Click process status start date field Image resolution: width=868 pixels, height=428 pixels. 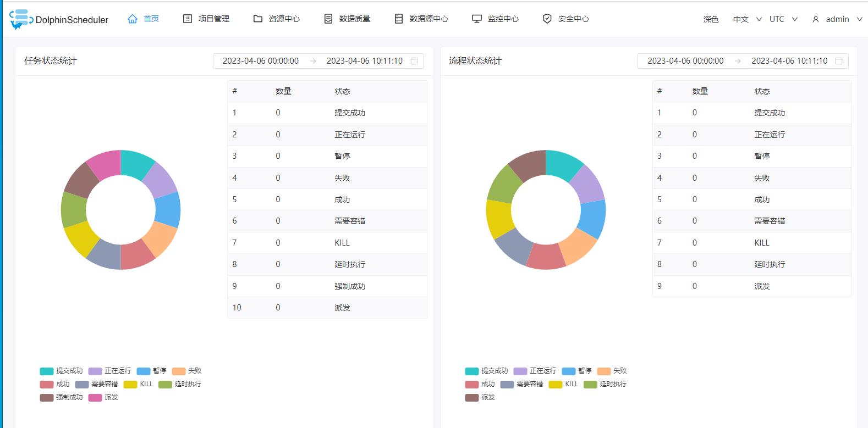click(685, 61)
